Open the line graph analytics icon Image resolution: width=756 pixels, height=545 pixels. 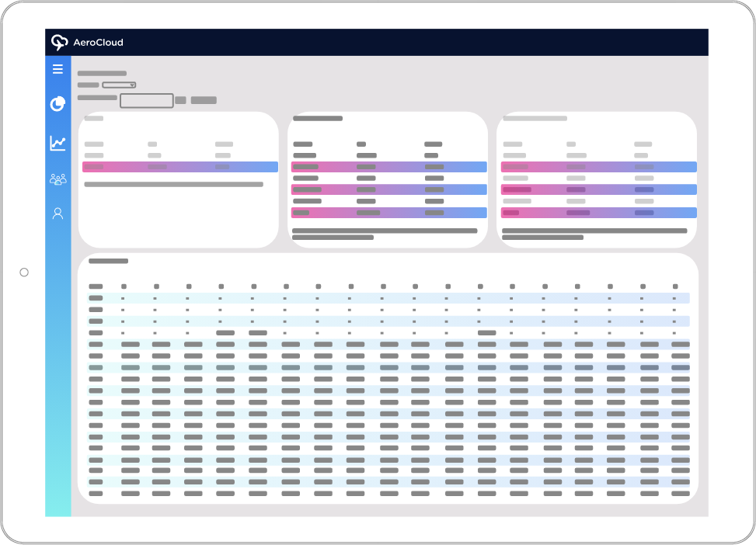[x=57, y=143]
